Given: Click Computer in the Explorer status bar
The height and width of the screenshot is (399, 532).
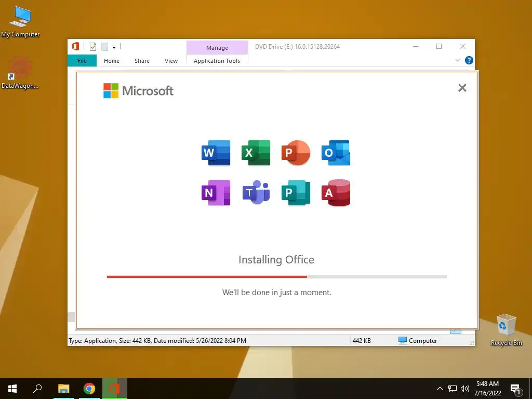Looking at the screenshot, I should [x=418, y=341].
